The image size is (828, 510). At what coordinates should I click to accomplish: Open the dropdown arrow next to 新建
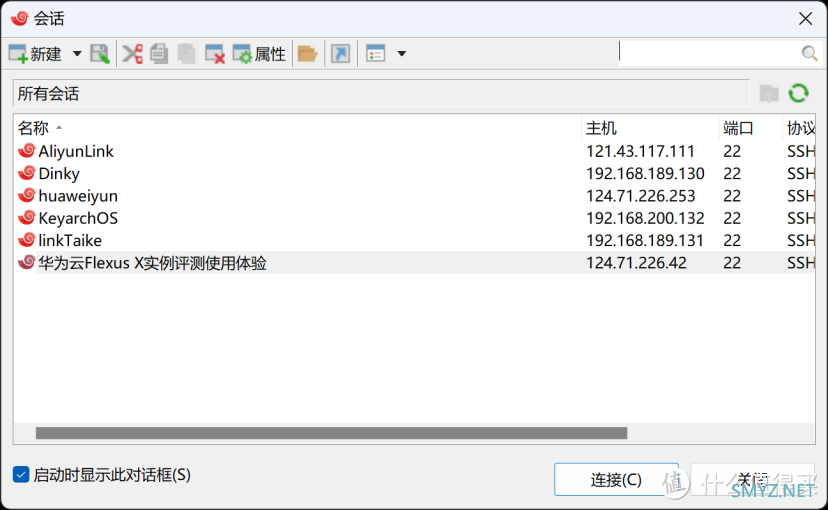(77, 54)
